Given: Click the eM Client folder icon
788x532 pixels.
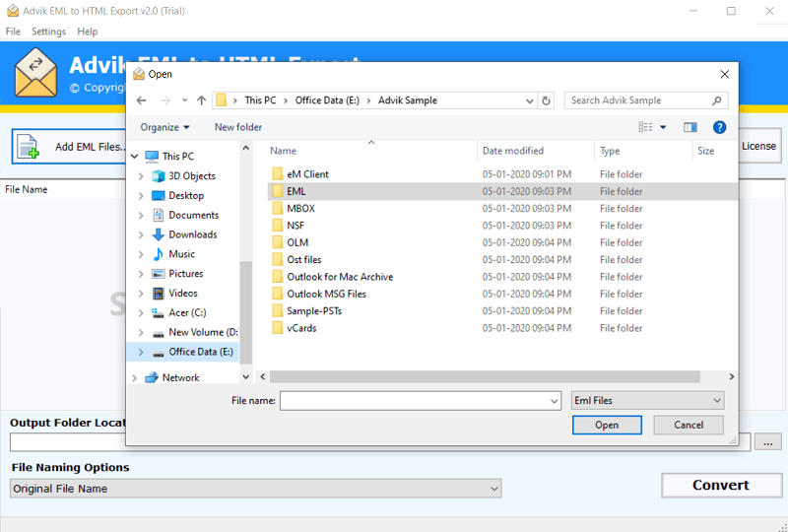Looking at the screenshot, I should point(277,174).
